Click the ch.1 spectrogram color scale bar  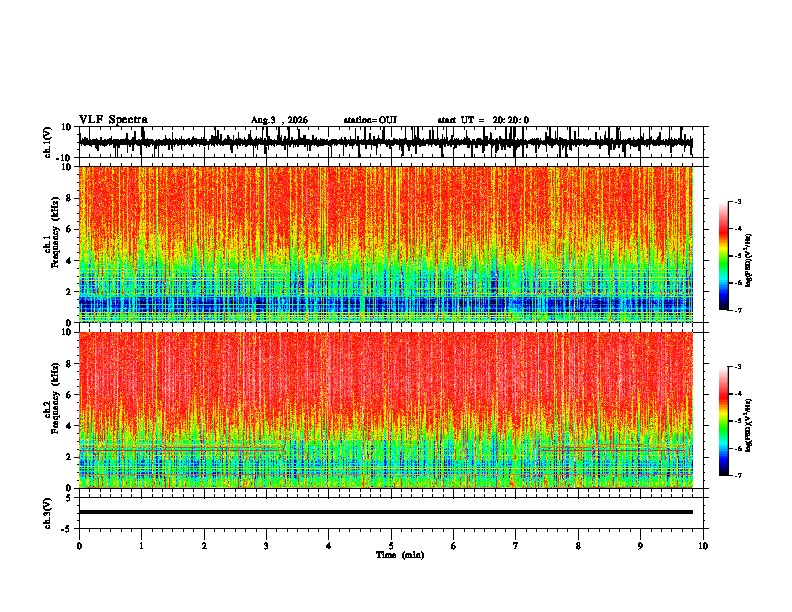[x=724, y=256]
